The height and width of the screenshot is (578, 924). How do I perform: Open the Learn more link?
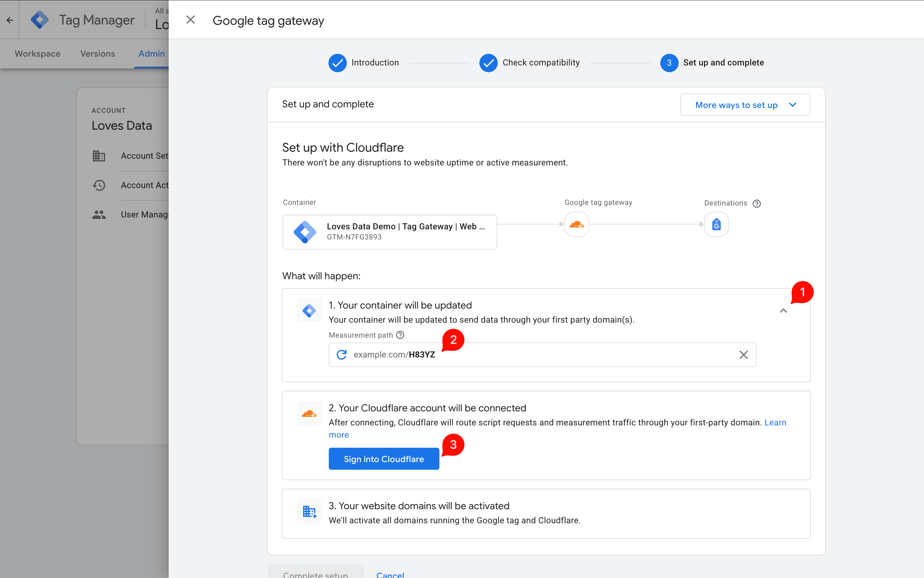coord(775,422)
